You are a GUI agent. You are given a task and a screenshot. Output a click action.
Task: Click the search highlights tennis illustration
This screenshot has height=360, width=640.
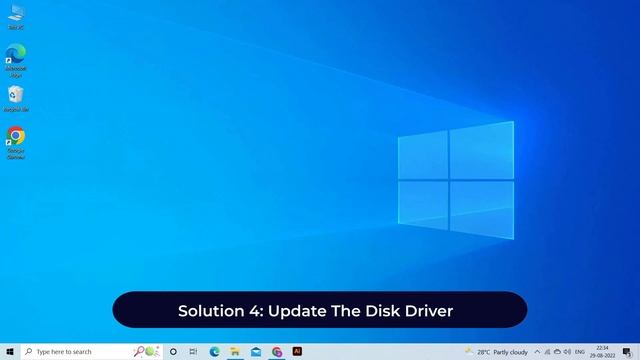pyautogui.click(x=147, y=351)
